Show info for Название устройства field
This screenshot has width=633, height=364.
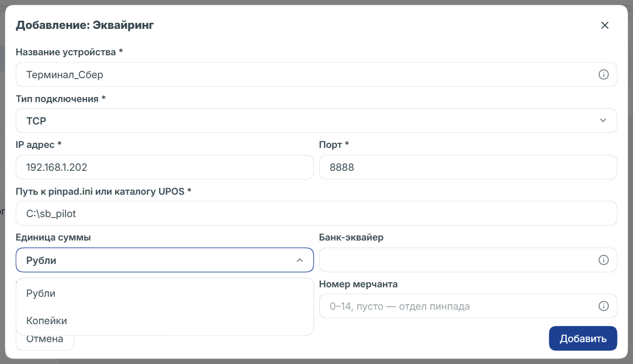[603, 75]
